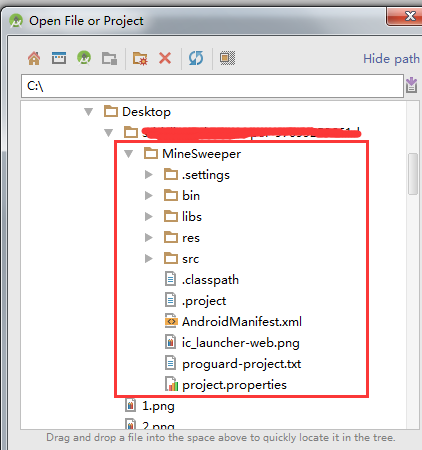The width and height of the screenshot is (422, 450).
Task: Collapse the MineSweeper folder
Action: tap(129, 154)
